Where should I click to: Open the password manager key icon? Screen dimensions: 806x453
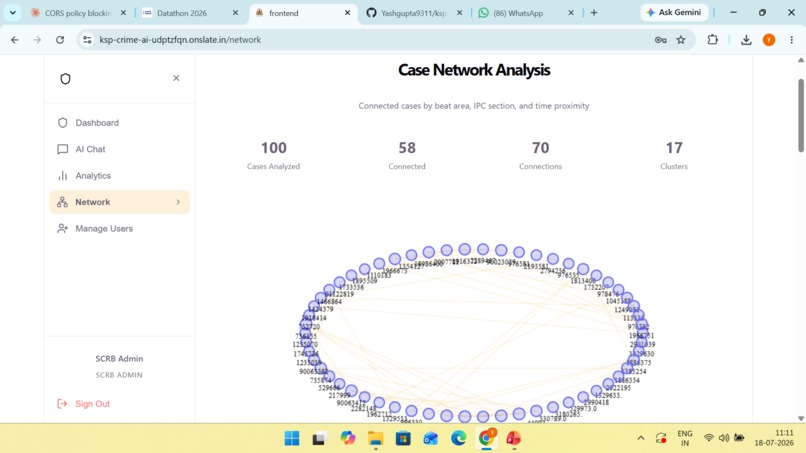tap(661, 40)
